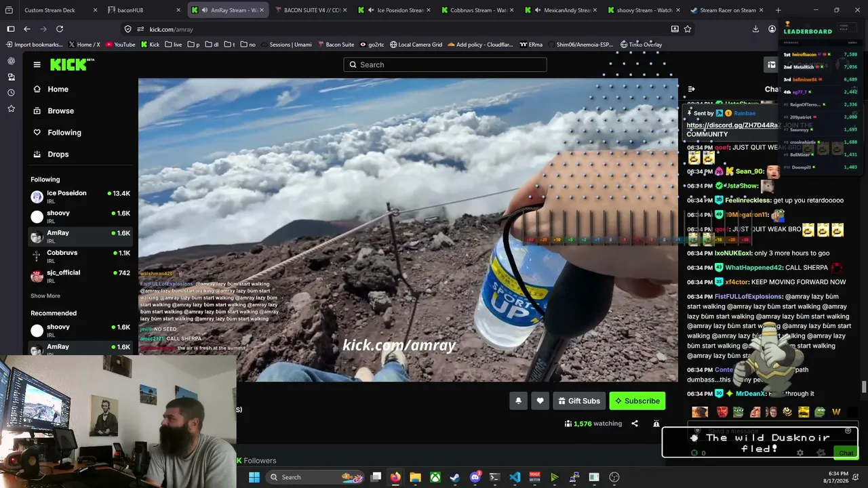The image size is (868, 488).
Task: Mute the MexicanAndy Stream tab audio
Action: click(x=537, y=10)
